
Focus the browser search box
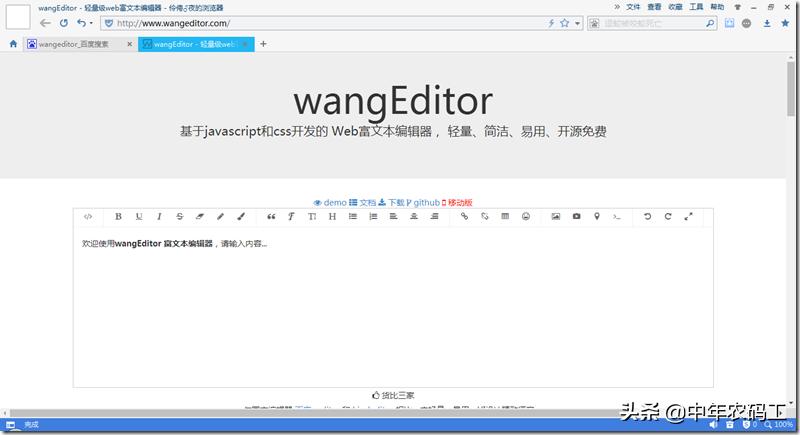click(653, 23)
